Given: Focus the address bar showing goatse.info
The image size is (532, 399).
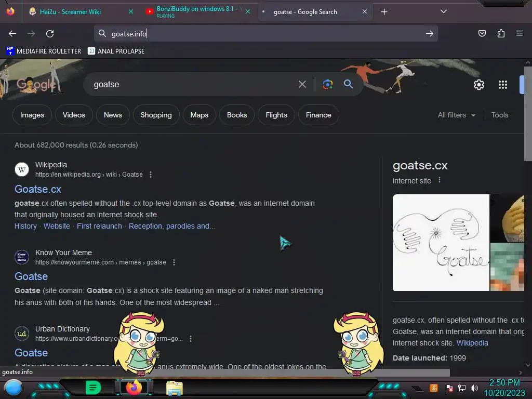Looking at the screenshot, I should pyautogui.click(x=265, y=34).
